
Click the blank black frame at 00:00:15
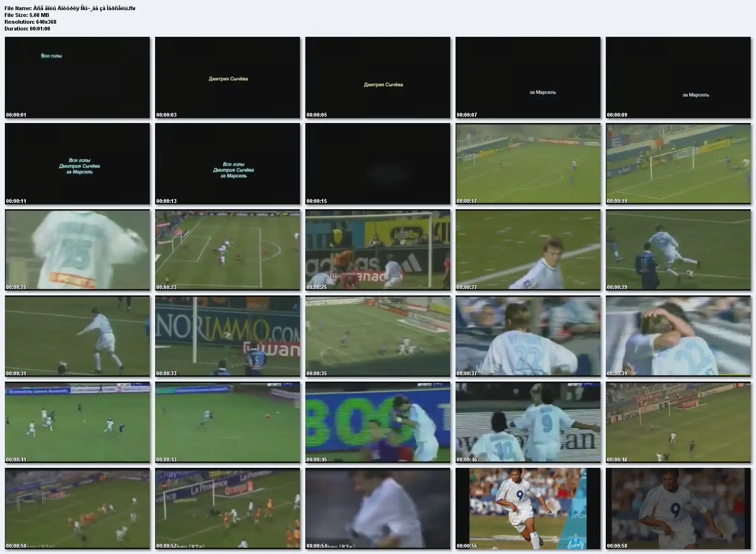[x=378, y=164]
